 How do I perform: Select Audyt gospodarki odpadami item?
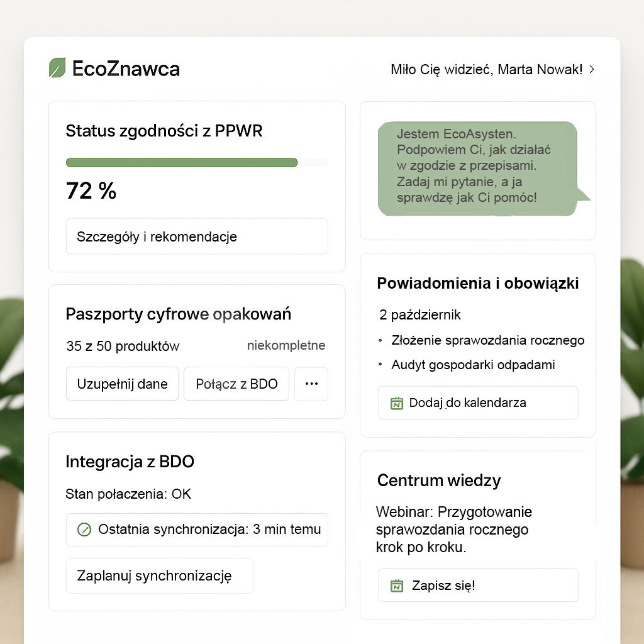(473, 365)
